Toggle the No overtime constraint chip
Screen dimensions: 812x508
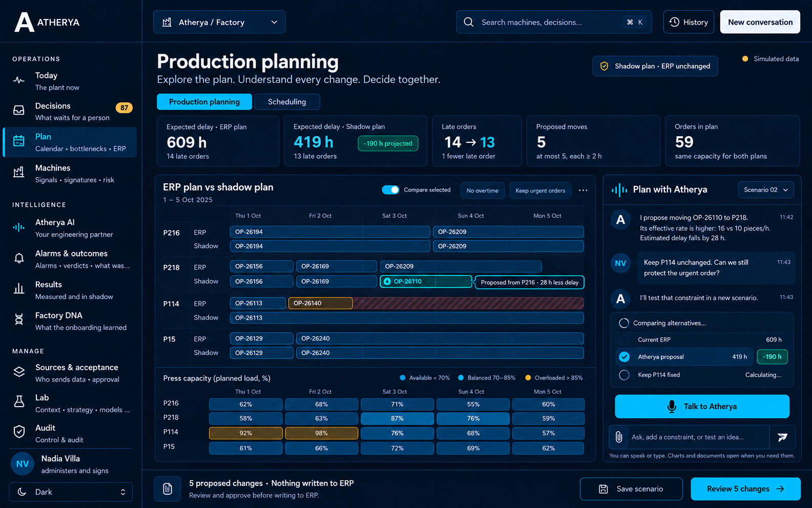[x=483, y=190]
